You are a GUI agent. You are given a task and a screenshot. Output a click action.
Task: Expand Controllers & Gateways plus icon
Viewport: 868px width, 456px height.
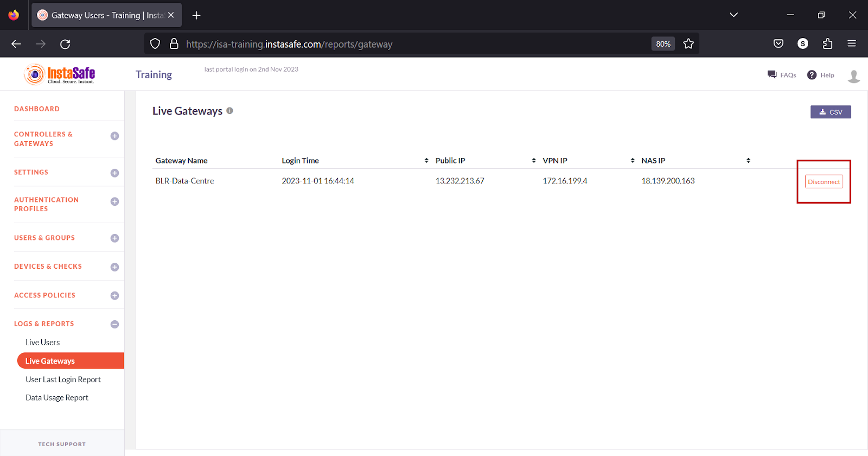click(x=114, y=136)
